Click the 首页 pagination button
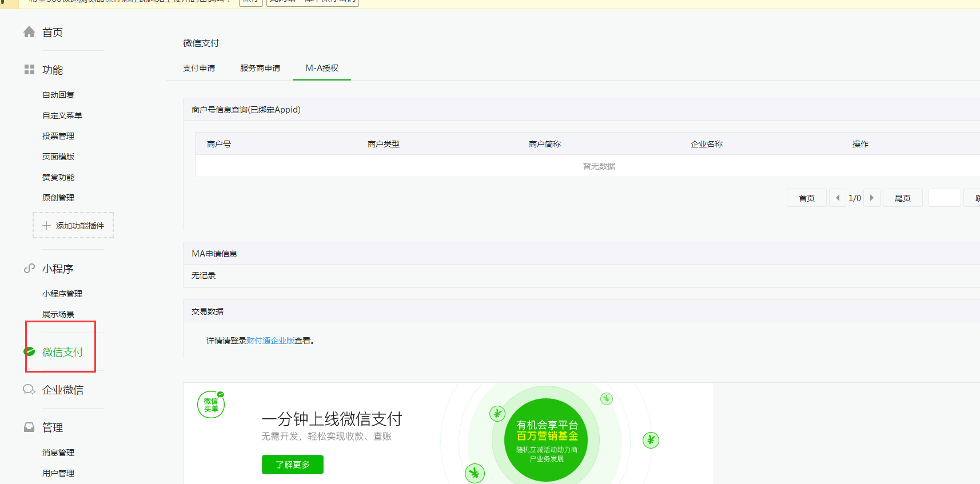This screenshot has width=980, height=484. [806, 198]
